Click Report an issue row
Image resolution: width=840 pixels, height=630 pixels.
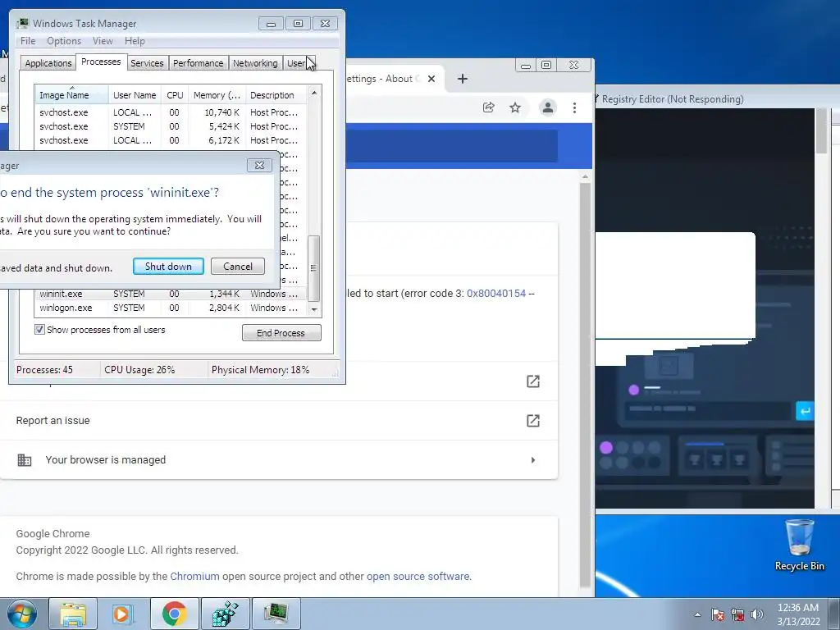pos(279,421)
